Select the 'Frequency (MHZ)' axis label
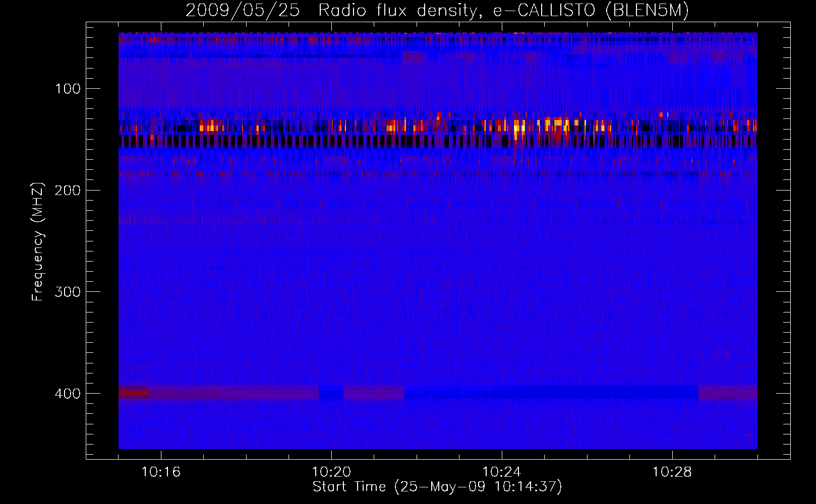 pos(38,242)
